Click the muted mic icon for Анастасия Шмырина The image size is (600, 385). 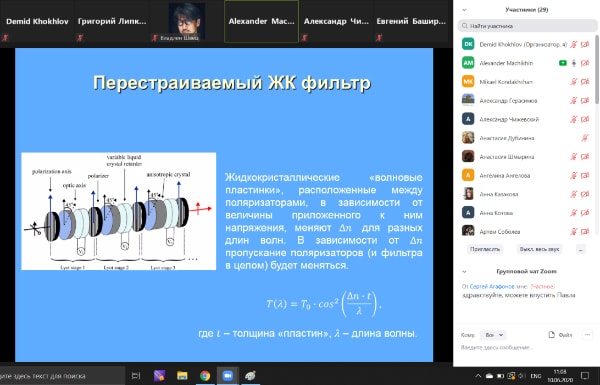(574, 157)
